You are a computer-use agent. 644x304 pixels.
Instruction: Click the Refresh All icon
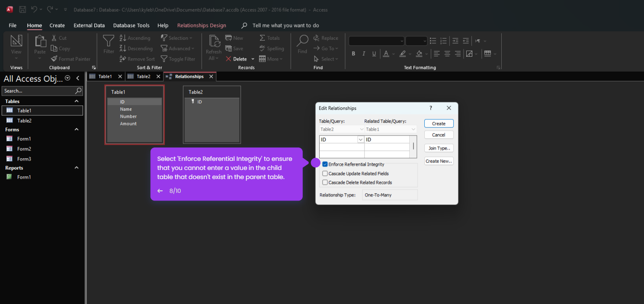coord(214,41)
